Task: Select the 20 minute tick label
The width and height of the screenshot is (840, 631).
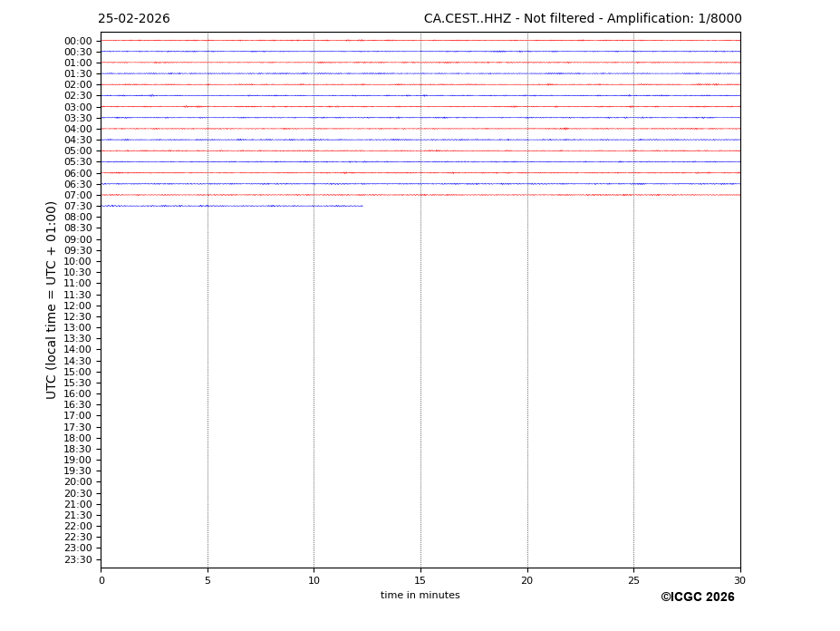Action: [526, 581]
